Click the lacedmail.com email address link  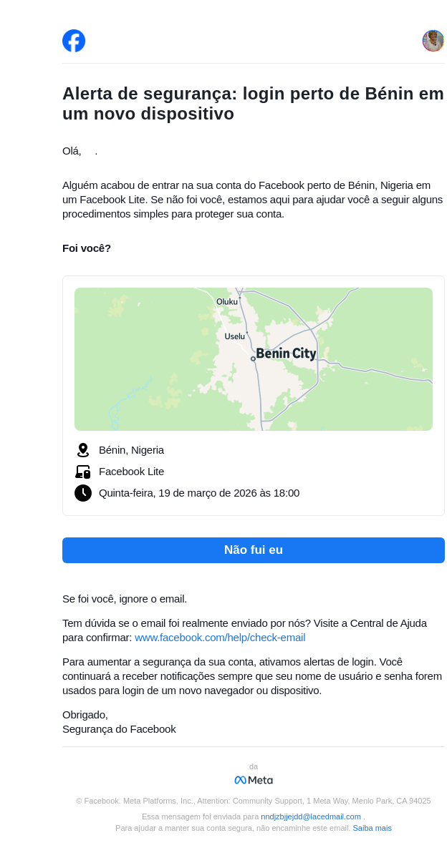tap(311, 816)
